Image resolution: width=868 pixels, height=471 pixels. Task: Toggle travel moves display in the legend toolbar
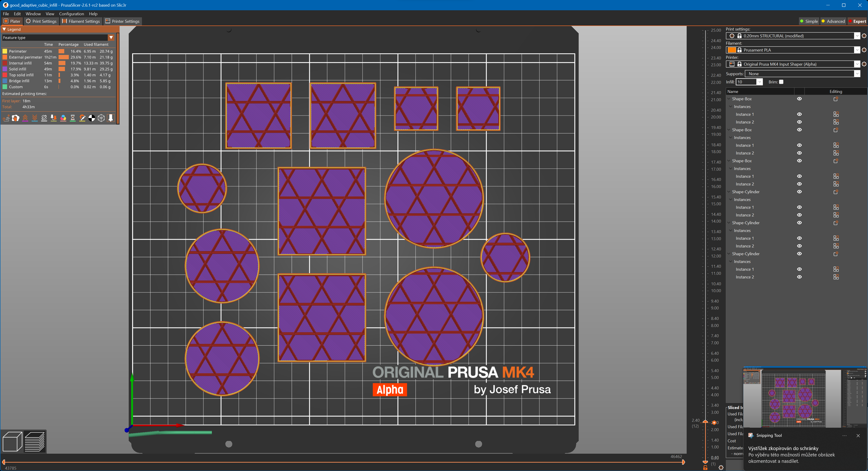pos(6,118)
